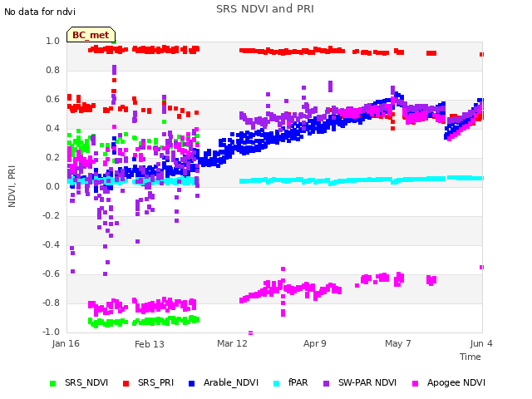Click the 0.4 y-axis tick label
The image size is (532, 399).
[x=52, y=128]
